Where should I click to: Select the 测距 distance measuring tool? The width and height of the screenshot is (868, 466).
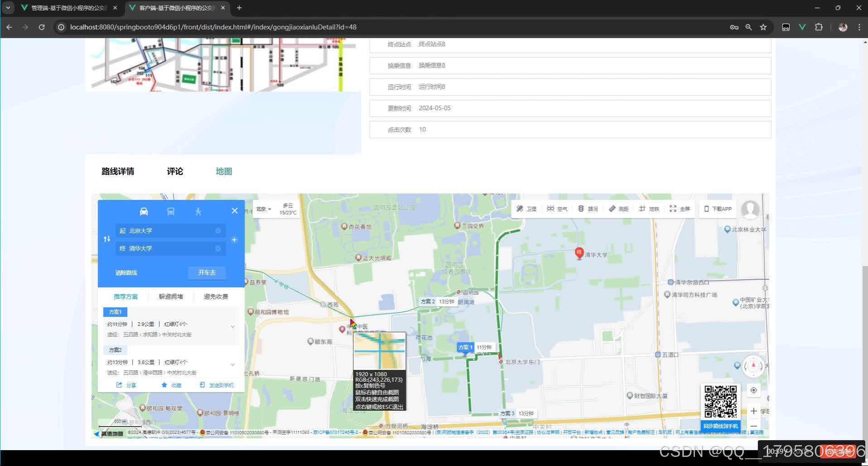[618, 209]
